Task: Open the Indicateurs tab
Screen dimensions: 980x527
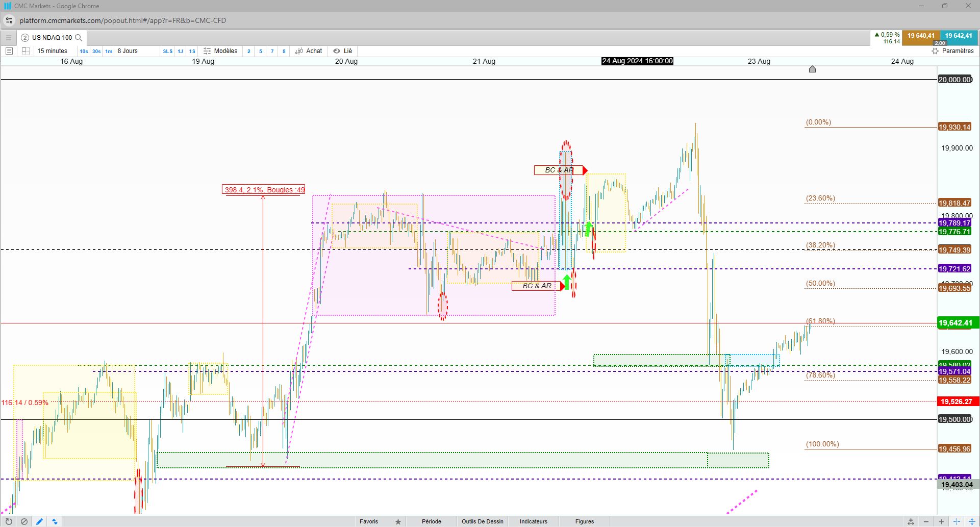Action: click(x=534, y=521)
